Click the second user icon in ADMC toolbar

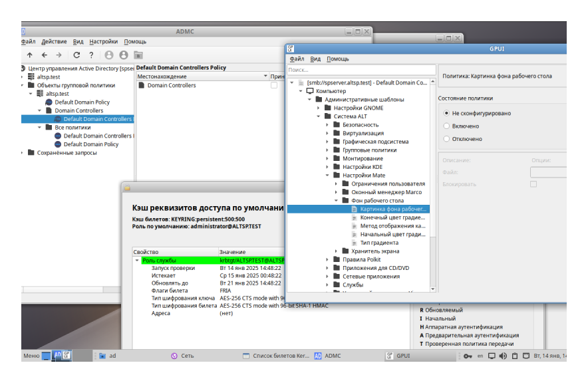point(124,55)
